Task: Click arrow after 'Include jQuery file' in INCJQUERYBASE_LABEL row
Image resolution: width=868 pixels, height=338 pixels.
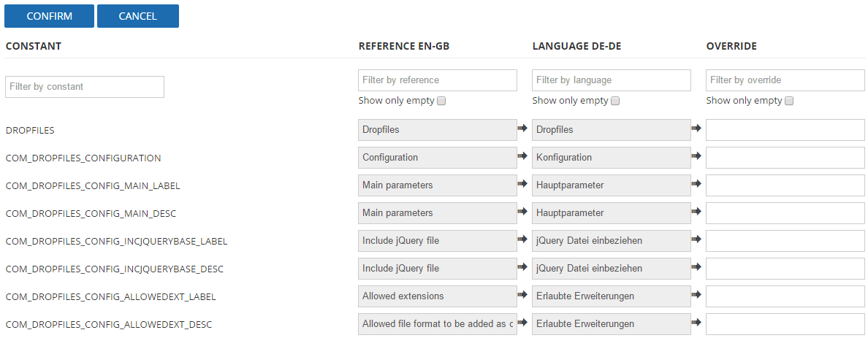Action: coord(522,239)
